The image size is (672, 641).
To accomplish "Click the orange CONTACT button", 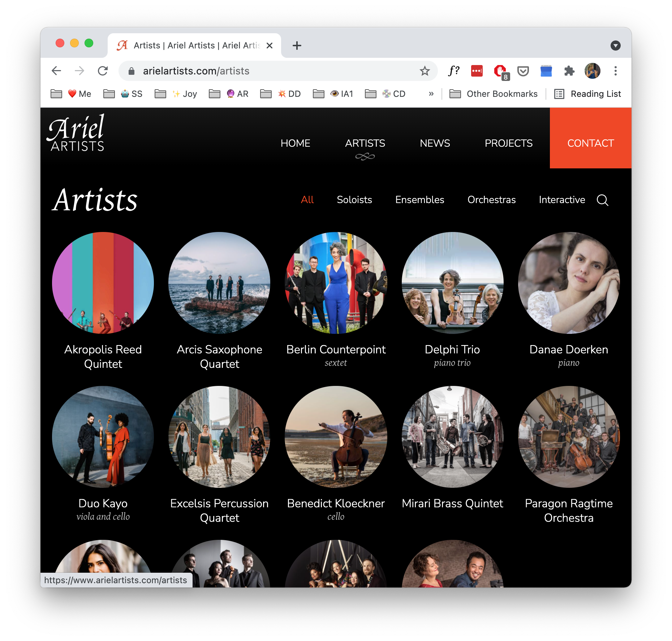I will point(591,138).
